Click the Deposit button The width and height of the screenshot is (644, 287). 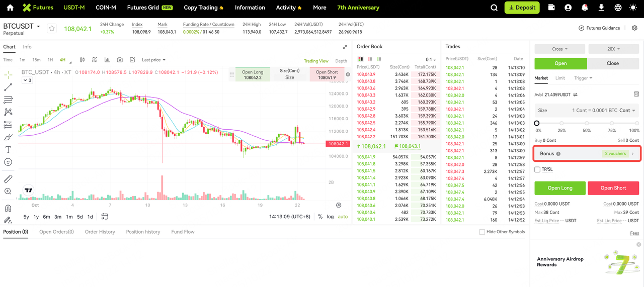(522, 8)
